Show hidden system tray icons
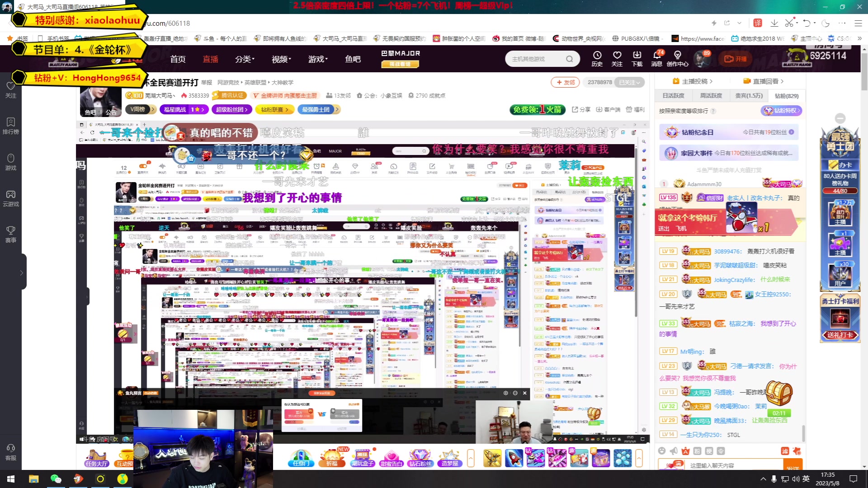This screenshot has width=868, height=488. (763, 479)
